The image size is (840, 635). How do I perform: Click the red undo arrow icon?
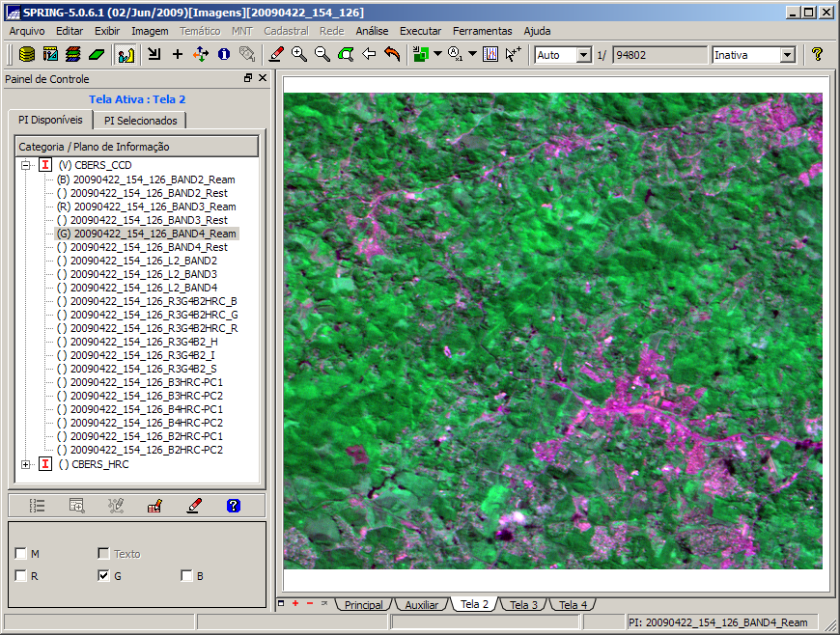pos(392,55)
